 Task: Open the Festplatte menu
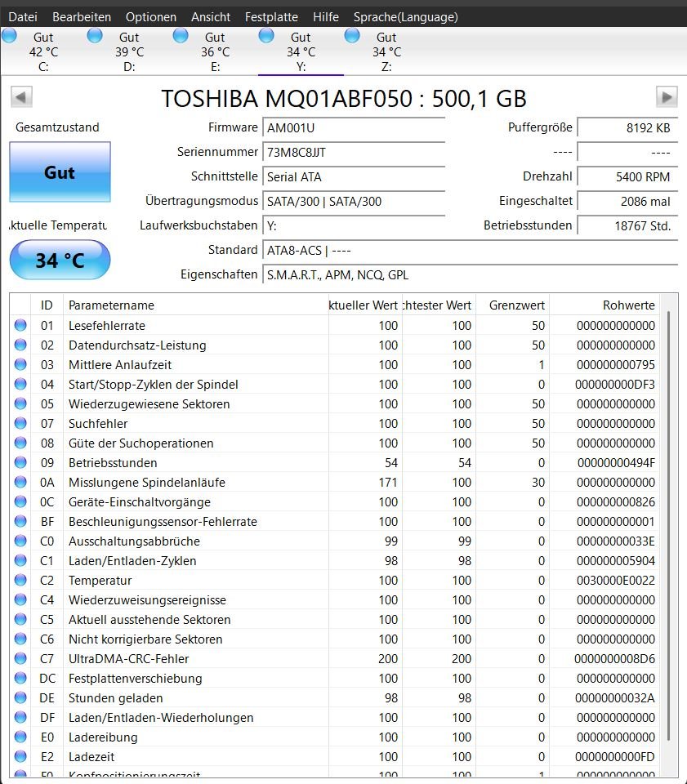coord(271,17)
